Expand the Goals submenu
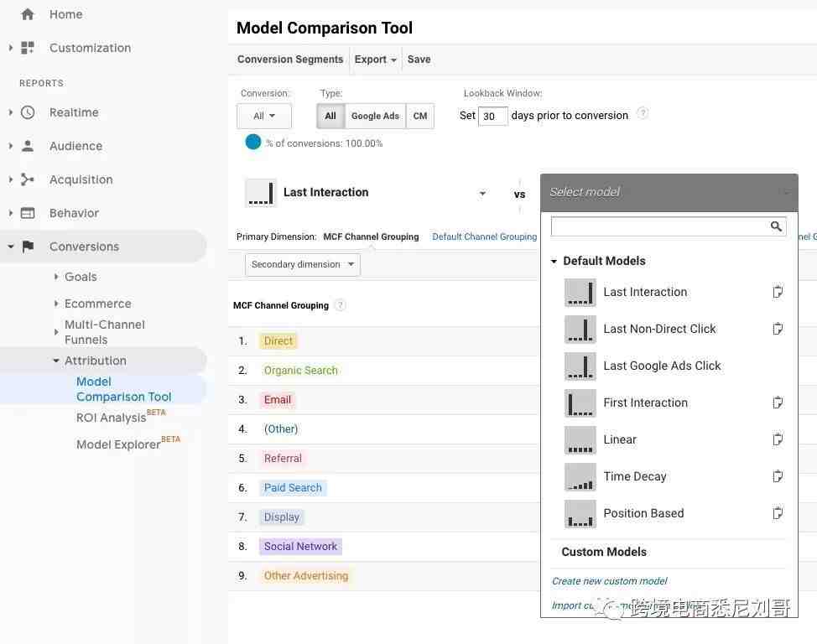This screenshot has width=817, height=644. [56, 277]
